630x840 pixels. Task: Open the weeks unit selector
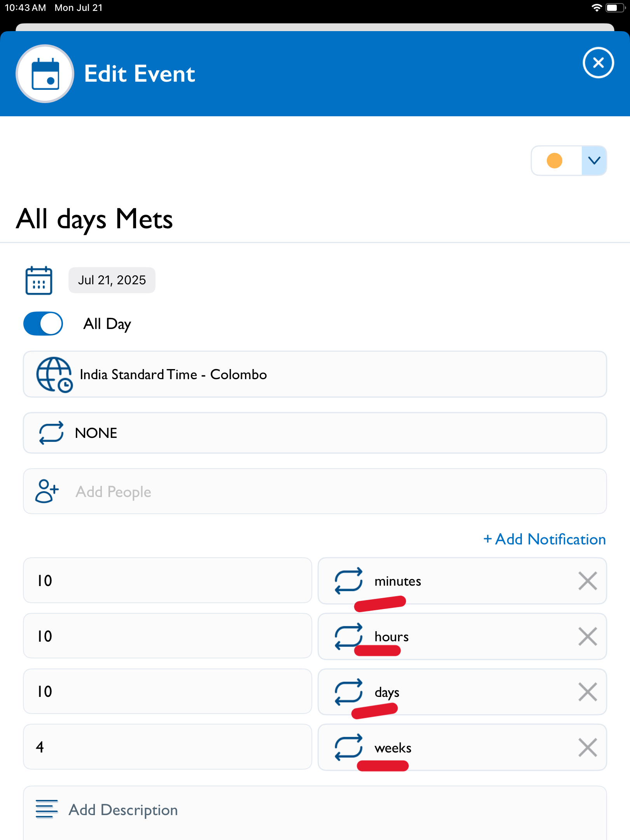click(462, 747)
